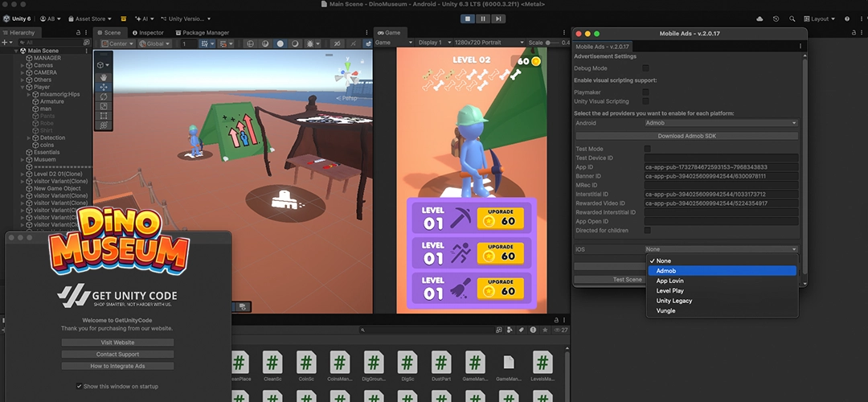Click the Game view Scale slider
The height and width of the screenshot is (402, 868).
(552, 43)
